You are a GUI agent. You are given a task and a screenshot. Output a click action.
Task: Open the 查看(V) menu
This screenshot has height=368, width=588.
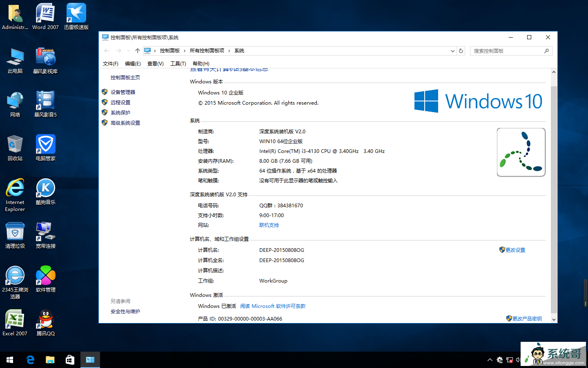tap(156, 63)
